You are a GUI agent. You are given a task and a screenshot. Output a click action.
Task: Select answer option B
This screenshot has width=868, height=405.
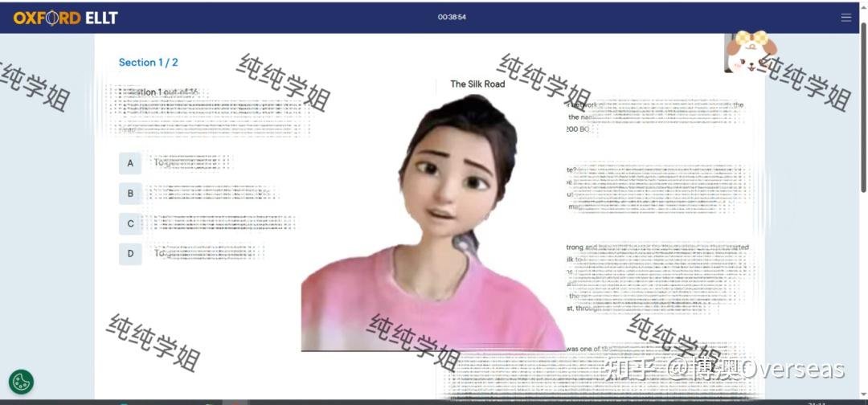(x=131, y=194)
